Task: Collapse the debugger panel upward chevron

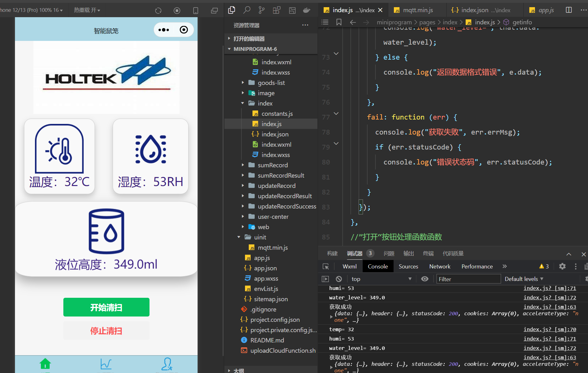Action: click(x=569, y=254)
